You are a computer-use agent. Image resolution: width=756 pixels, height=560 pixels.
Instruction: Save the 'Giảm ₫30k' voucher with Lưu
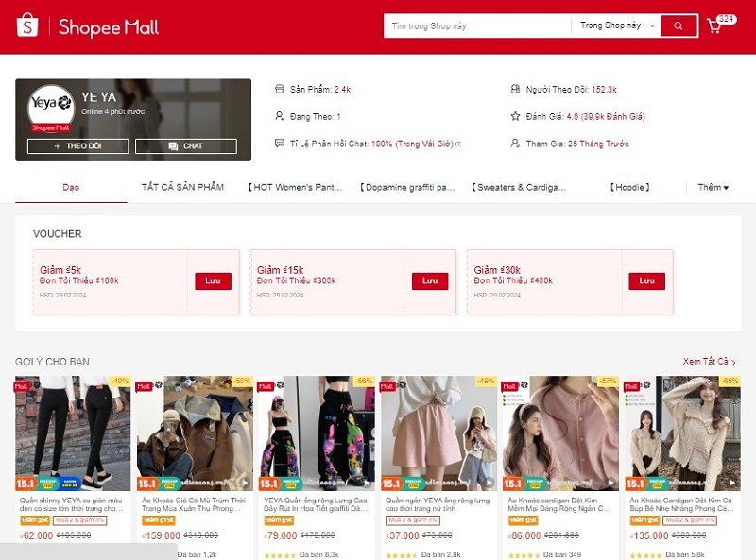pos(646,281)
